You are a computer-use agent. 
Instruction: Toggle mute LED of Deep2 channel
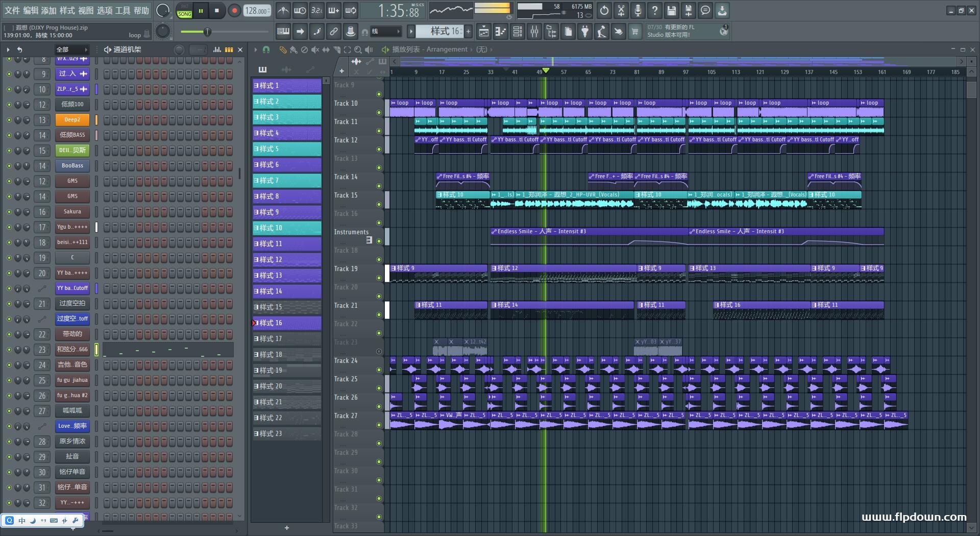9,120
